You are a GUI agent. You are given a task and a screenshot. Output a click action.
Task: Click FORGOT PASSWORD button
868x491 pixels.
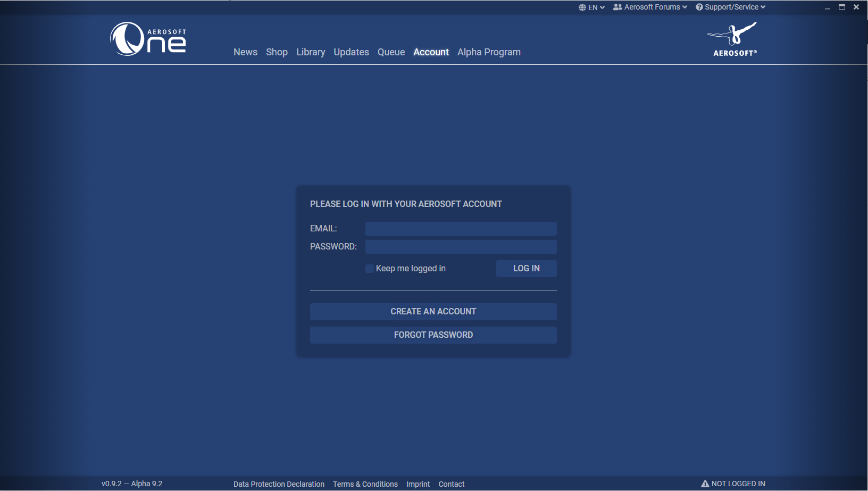point(433,335)
